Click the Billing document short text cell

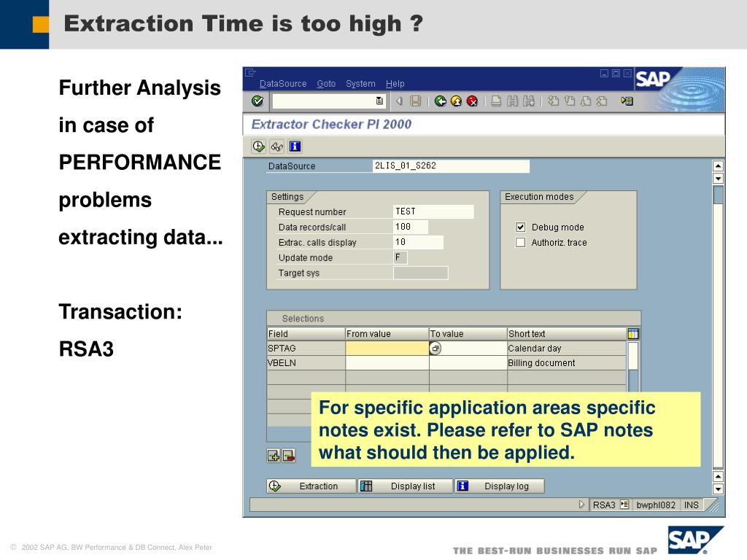[x=567, y=363]
